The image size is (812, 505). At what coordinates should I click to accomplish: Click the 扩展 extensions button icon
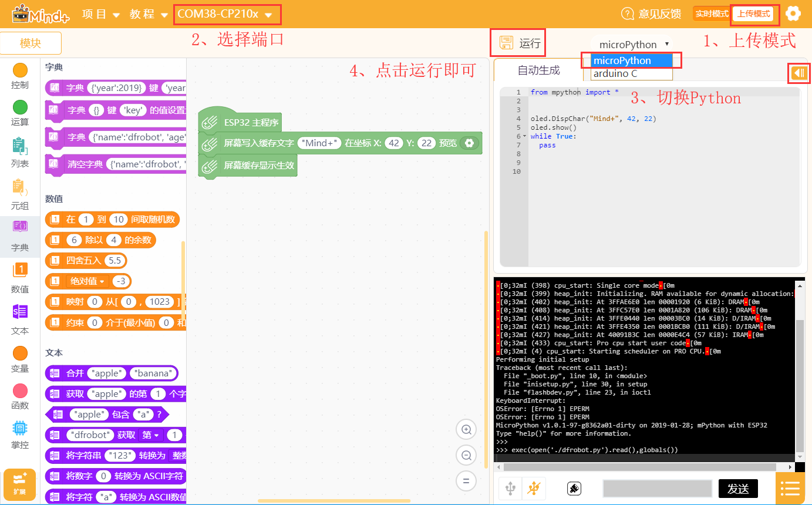tap(20, 484)
